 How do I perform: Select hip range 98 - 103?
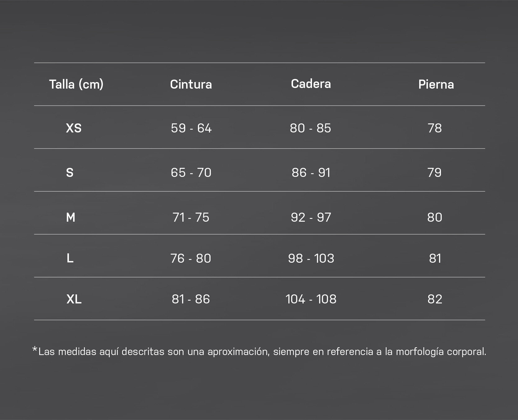tap(311, 258)
